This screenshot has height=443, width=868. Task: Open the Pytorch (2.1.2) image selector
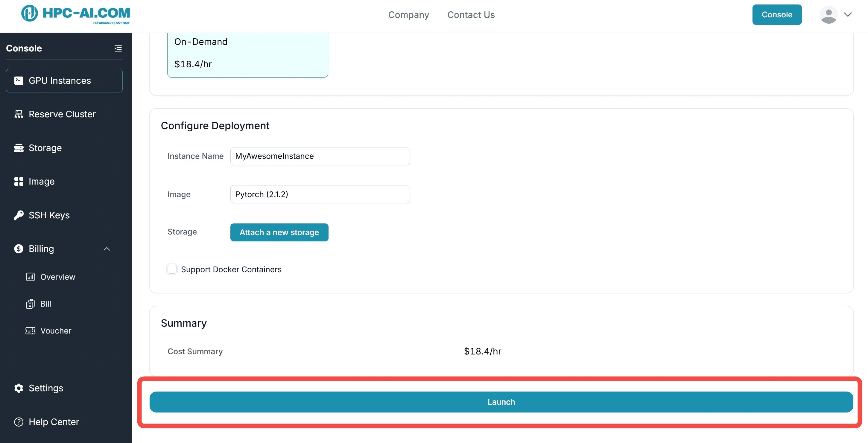click(x=320, y=194)
